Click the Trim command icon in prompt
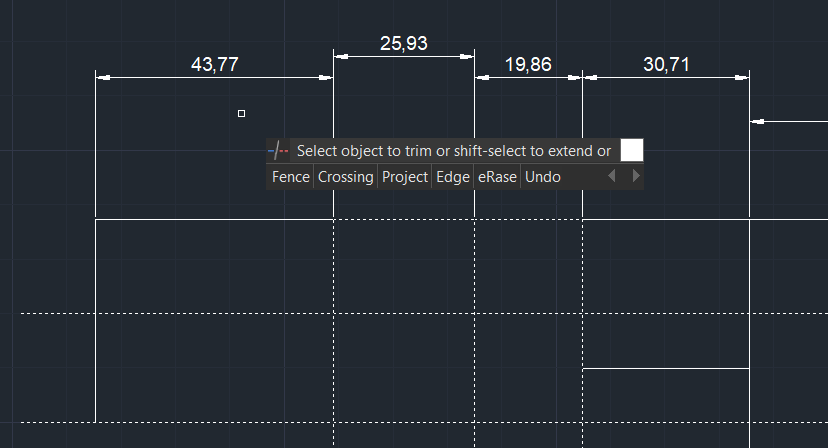Screen dimensions: 828x448 tap(279, 151)
